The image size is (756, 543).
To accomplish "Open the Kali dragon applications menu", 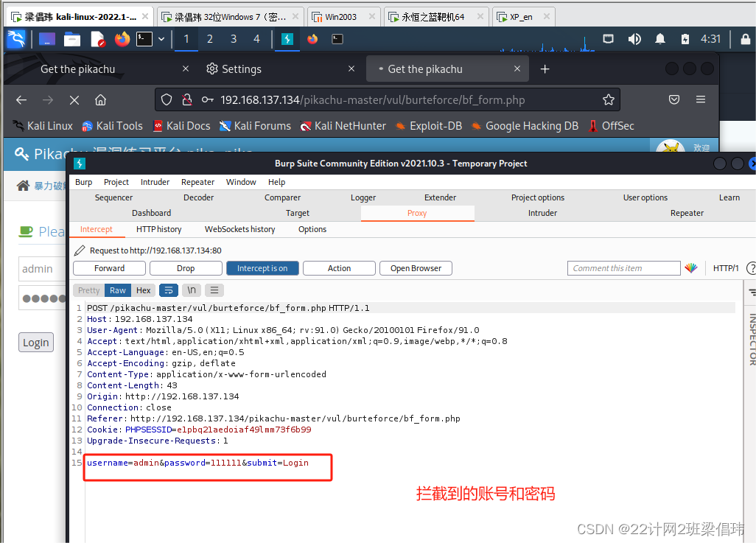I will (16, 39).
